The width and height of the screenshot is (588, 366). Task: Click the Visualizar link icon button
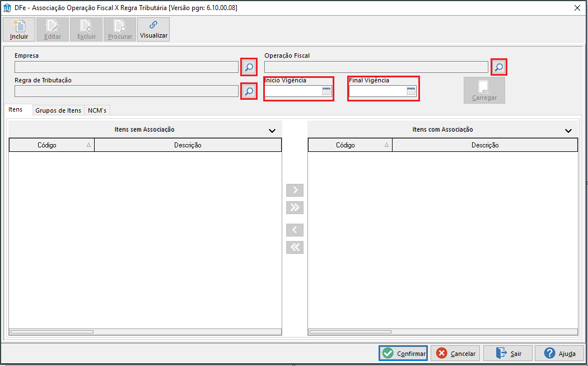tap(153, 29)
